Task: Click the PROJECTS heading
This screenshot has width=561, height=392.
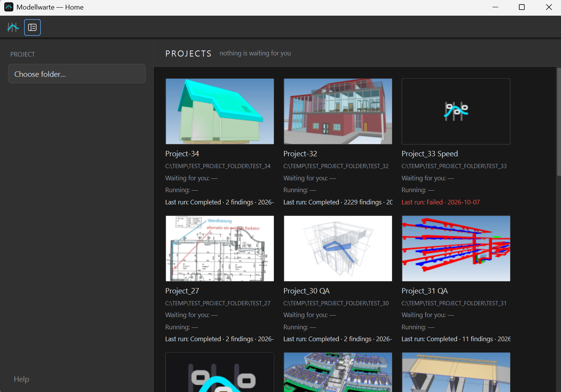Action: (x=188, y=53)
